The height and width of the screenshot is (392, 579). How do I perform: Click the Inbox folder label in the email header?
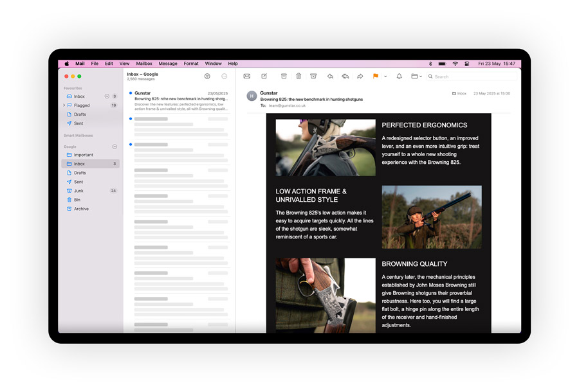click(x=459, y=93)
